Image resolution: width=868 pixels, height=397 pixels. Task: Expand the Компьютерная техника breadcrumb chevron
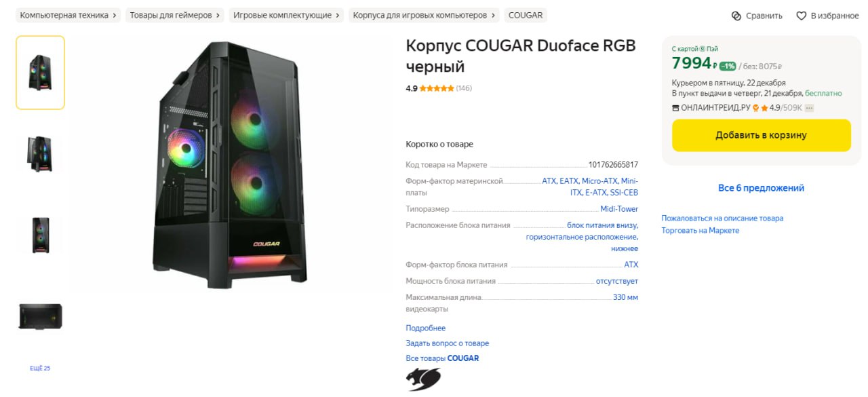(115, 15)
